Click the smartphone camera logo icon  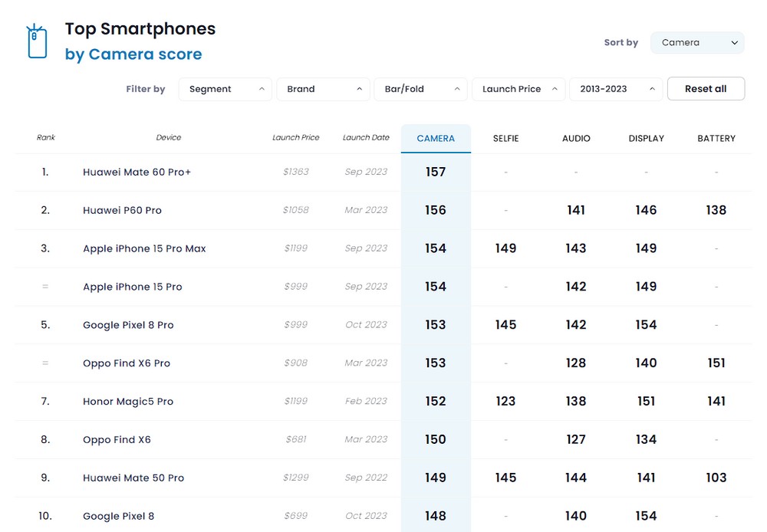37,41
